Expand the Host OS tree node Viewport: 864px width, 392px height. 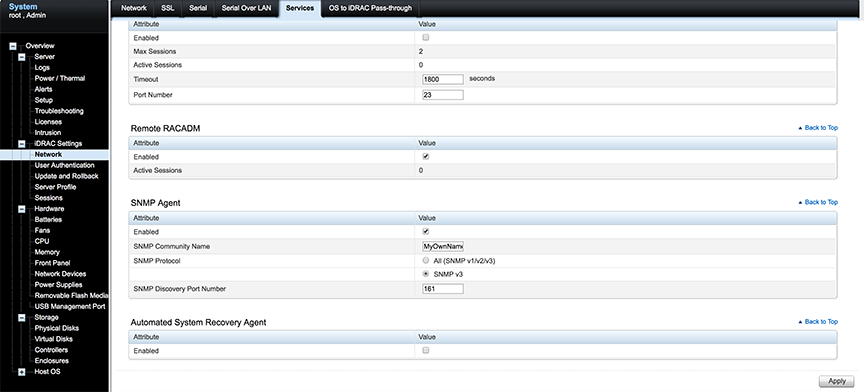coord(22,372)
